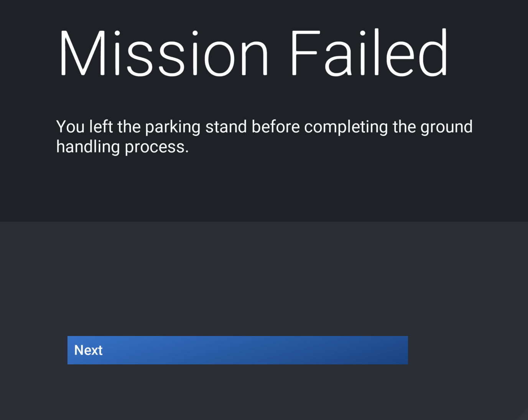Click the word "stand" in the message
The height and width of the screenshot is (420, 528).
pyautogui.click(x=226, y=127)
